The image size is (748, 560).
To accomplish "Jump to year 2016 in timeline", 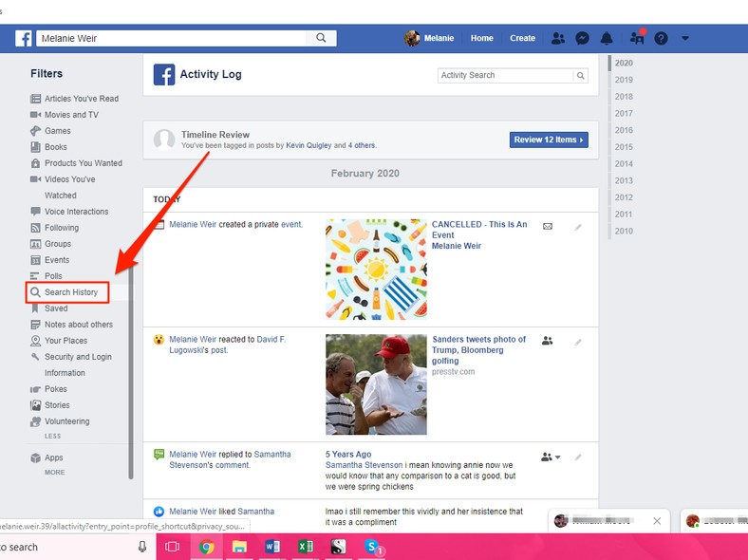I will (624, 130).
